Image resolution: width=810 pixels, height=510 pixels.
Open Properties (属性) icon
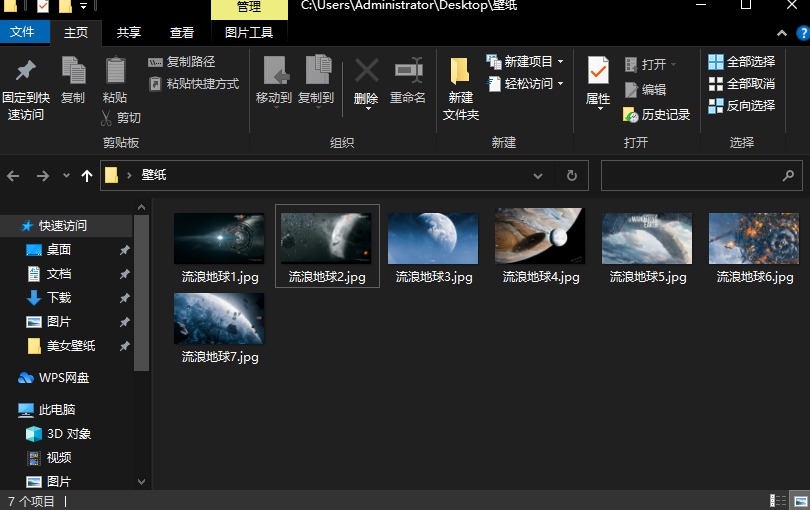coord(598,71)
